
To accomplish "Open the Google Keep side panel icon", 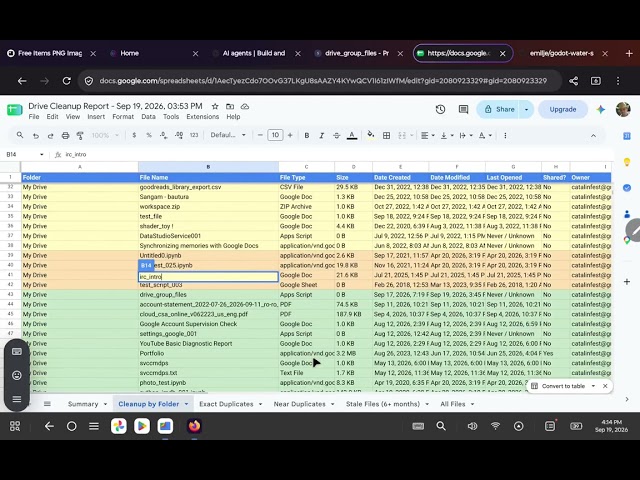I will 627,162.
